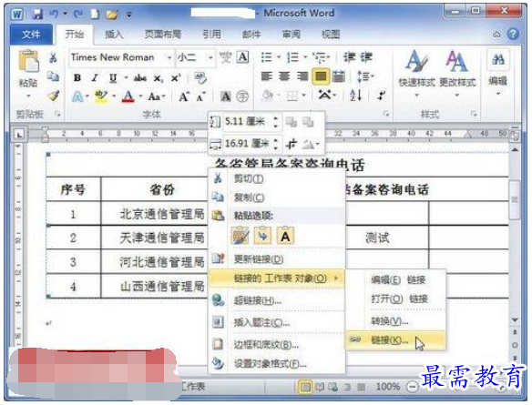
Task: Click the Multilevel list icon
Action: pyautogui.click(x=319, y=57)
